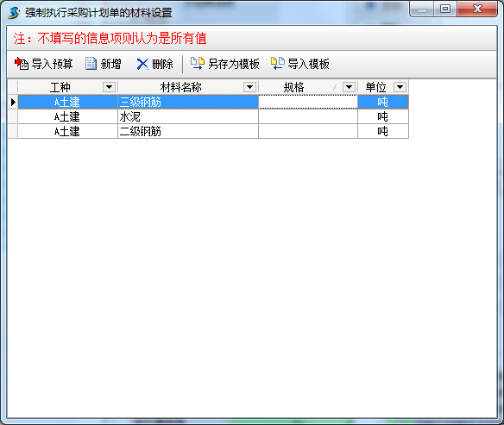Click the 另存为模板 button label

pos(234,64)
